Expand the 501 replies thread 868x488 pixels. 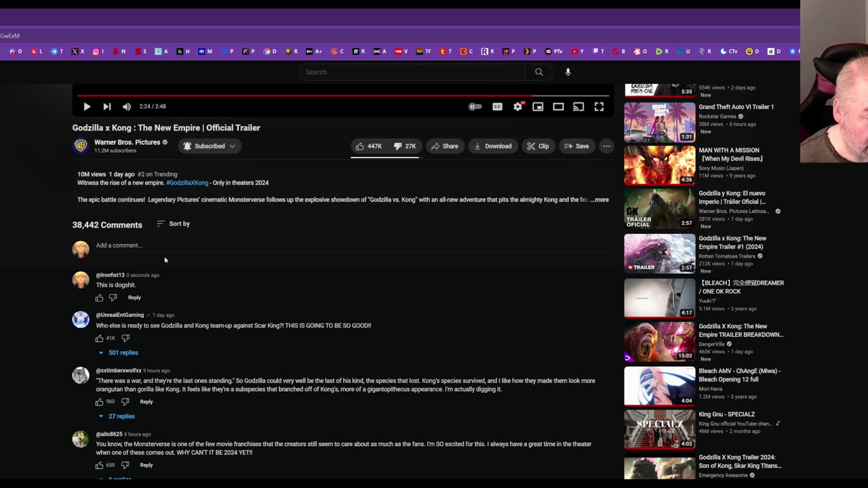[x=119, y=352]
